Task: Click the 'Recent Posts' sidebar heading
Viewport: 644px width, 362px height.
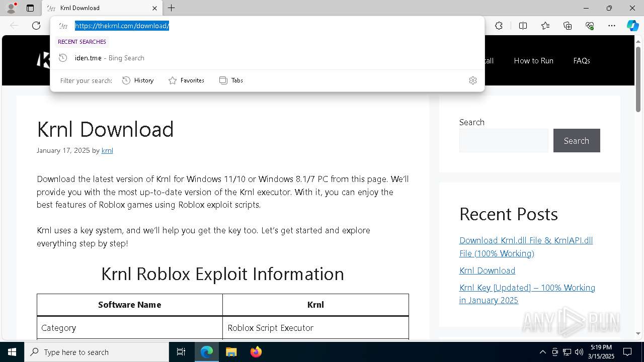Action: tap(509, 214)
